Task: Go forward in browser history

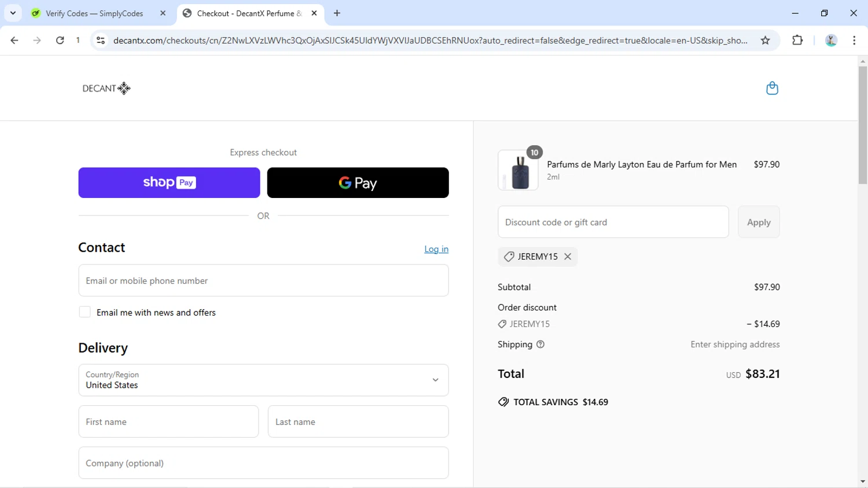Action: click(37, 41)
